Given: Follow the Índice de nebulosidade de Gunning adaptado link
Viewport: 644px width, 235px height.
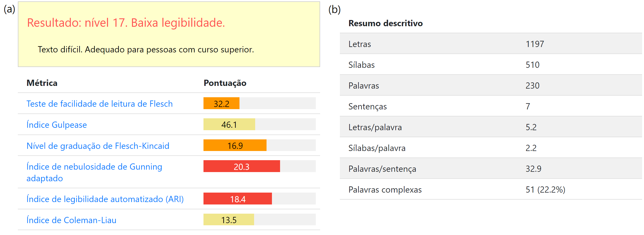Looking at the screenshot, I should pyautogui.click(x=94, y=167).
